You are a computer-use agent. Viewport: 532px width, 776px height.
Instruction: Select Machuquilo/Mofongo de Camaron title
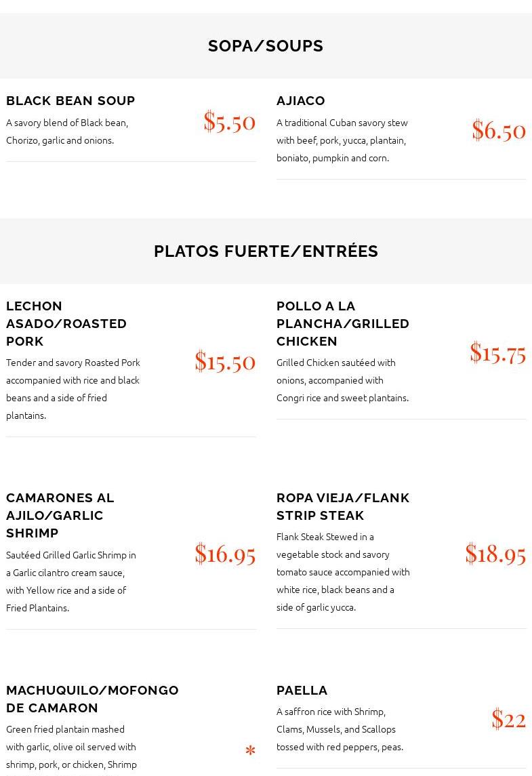[x=92, y=699]
